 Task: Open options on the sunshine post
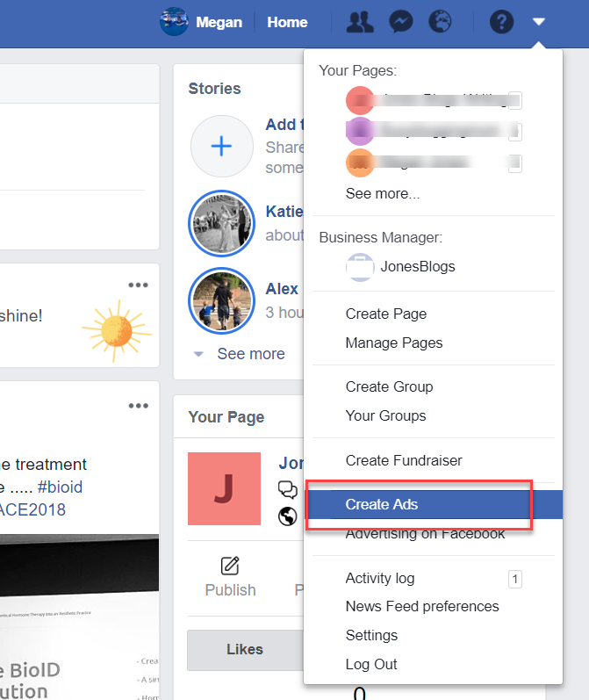(x=138, y=285)
